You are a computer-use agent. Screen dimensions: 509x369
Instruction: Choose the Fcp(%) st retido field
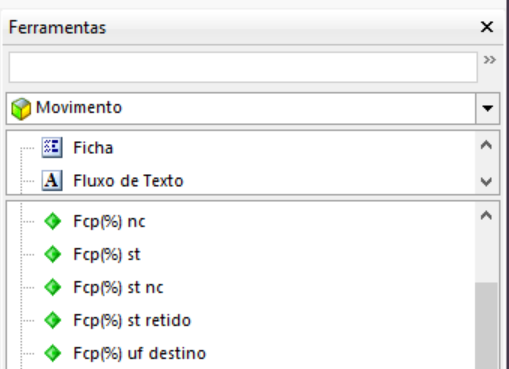(x=132, y=321)
